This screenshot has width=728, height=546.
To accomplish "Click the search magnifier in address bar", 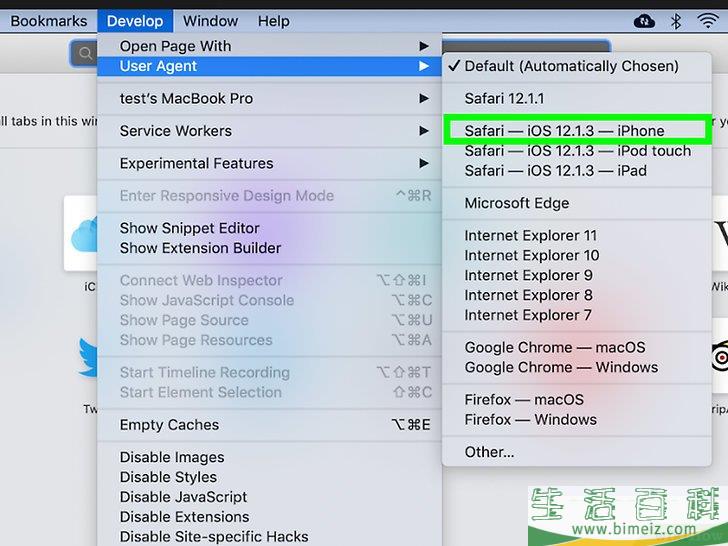I will [x=85, y=53].
